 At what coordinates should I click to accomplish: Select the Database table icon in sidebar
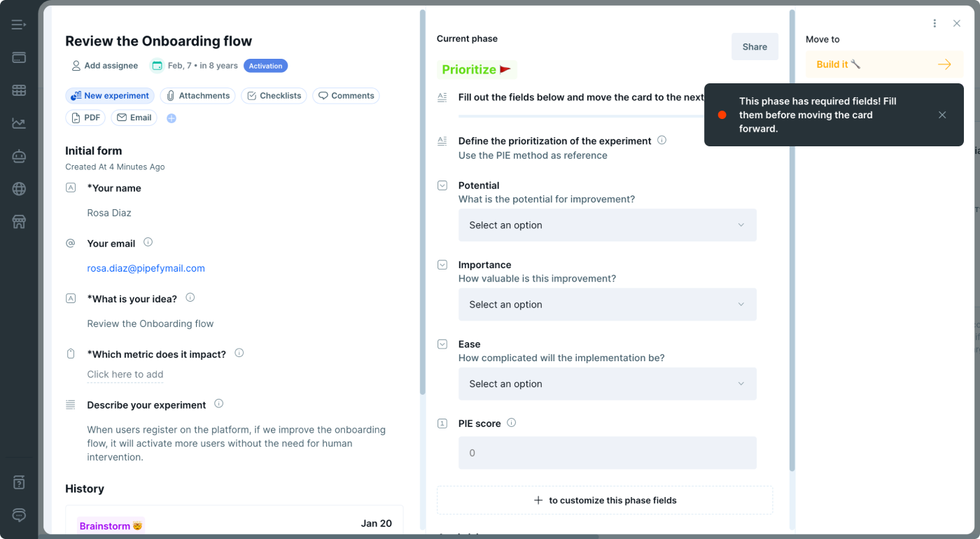(x=18, y=90)
